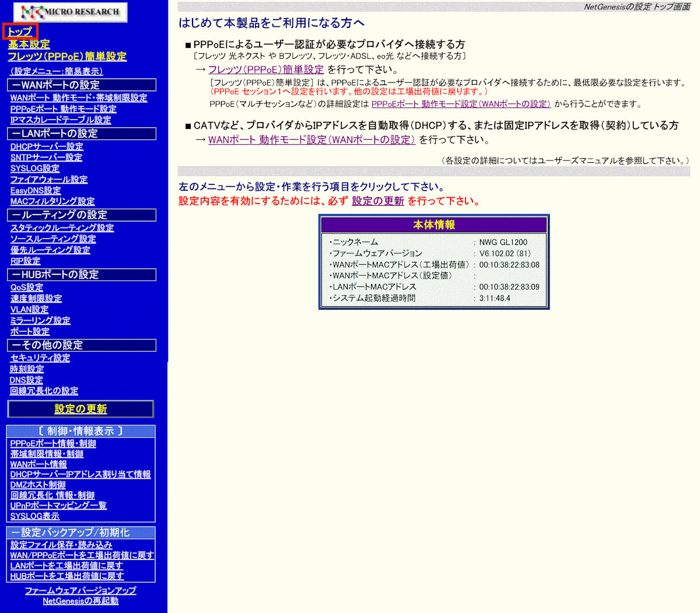This screenshot has height=613, width=700.
Task: Follow WANポート 動作モード設定(WANポートの設定) link
Action: tap(312, 140)
